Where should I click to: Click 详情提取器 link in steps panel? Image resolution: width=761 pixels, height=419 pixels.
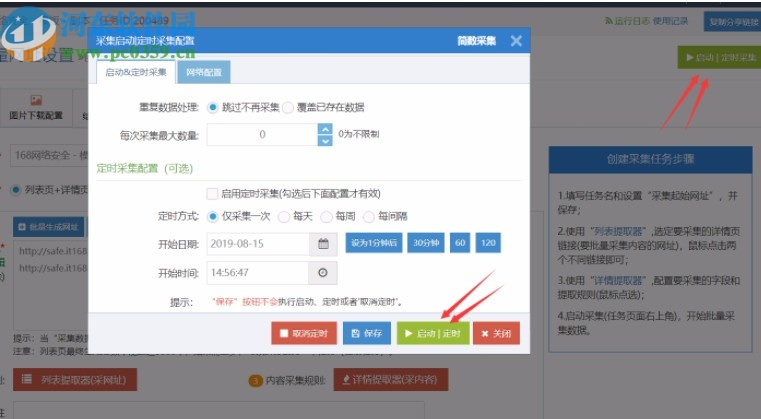[x=618, y=280]
